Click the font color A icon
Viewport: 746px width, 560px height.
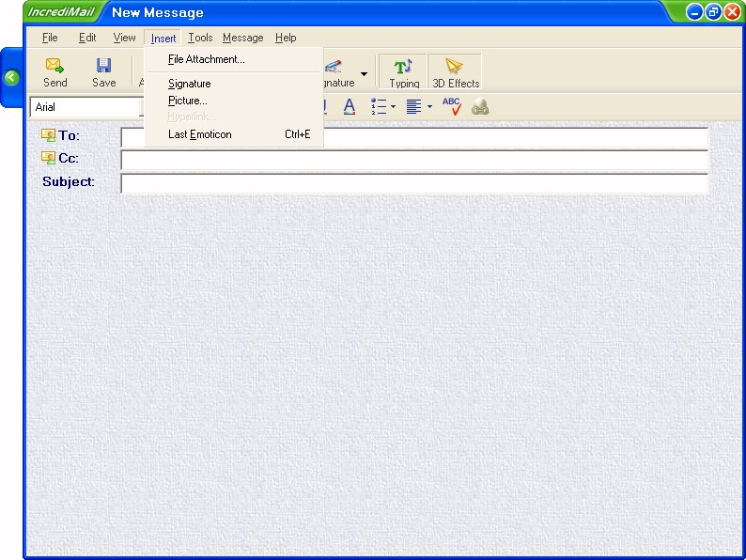click(350, 106)
